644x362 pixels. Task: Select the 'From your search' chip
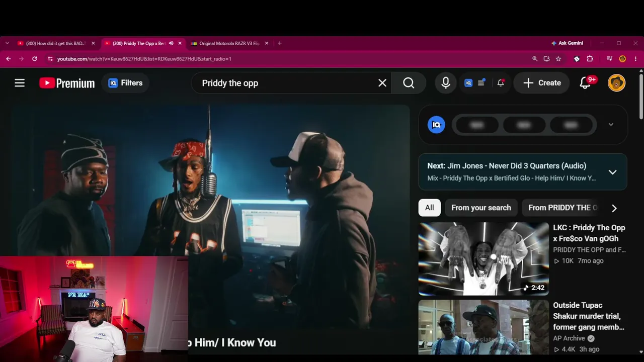pos(481,208)
